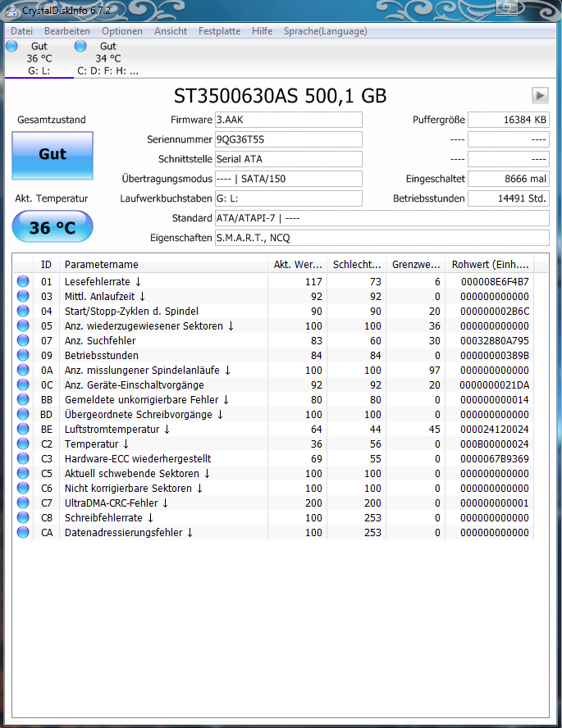Click the blue status orb above C: D: F: H:
This screenshot has height=728, width=562.
[80, 46]
